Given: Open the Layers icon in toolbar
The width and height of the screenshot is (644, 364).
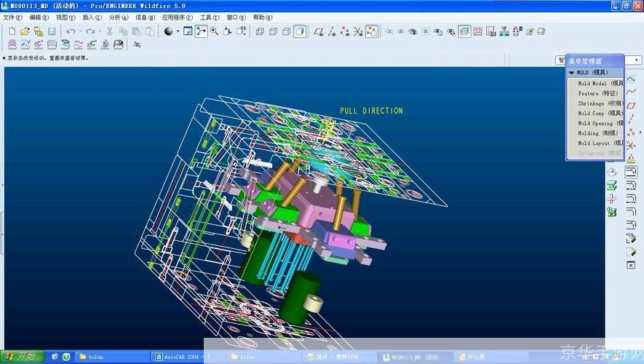Looking at the screenshot, I should pyautogui.click(x=464, y=31).
